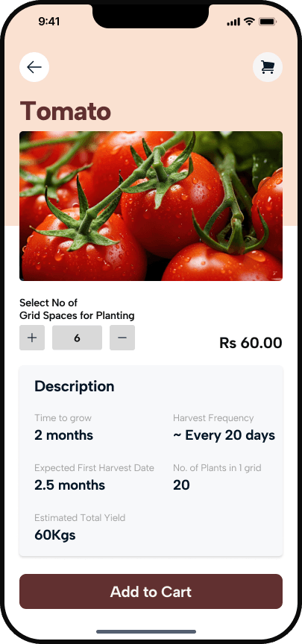Add tomato to cart
This screenshot has height=644, width=302.
pos(151,591)
